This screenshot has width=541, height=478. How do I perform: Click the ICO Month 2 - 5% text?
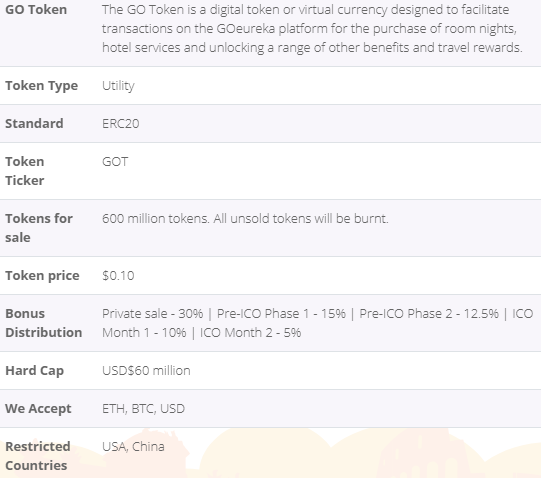[250, 333]
